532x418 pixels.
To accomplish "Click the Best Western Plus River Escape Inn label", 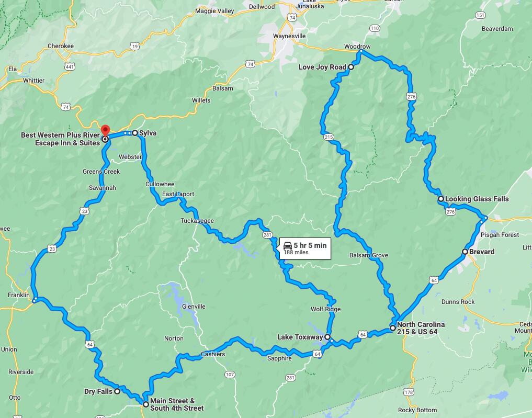I will [x=60, y=139].
